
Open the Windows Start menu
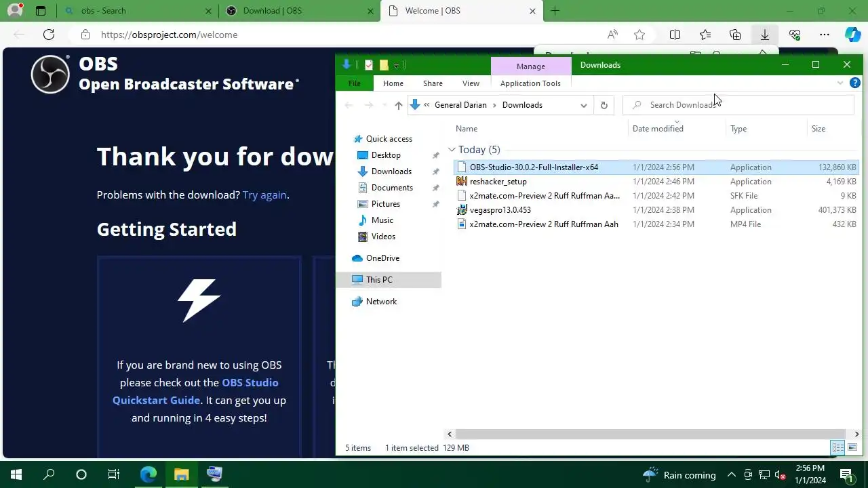pos(16,474)
